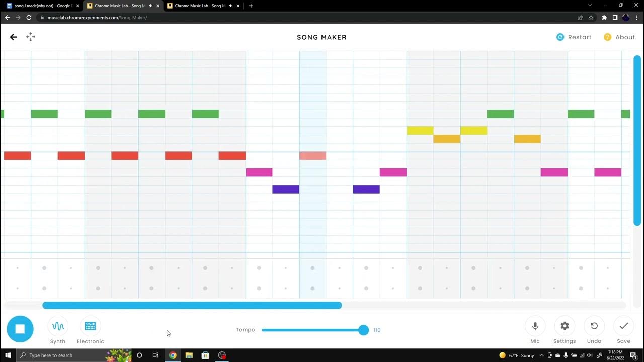Open the Windows Start menu
Image resolution: width=644 pixels, height=362 pixels.
(8, 355)
